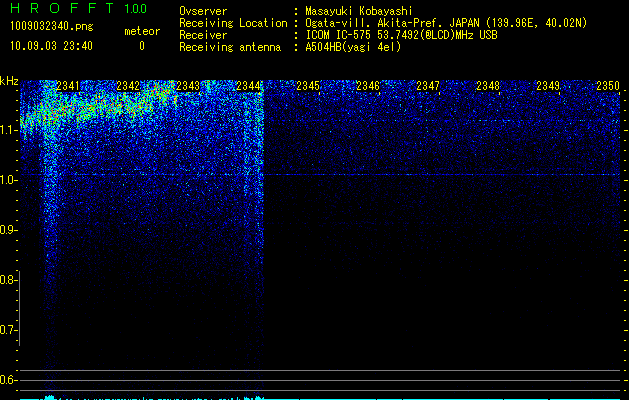Image resolution: width=629 pixels, height=400 pixels.
Task: Click the 2343 time marker
Action: coord(188,86)
